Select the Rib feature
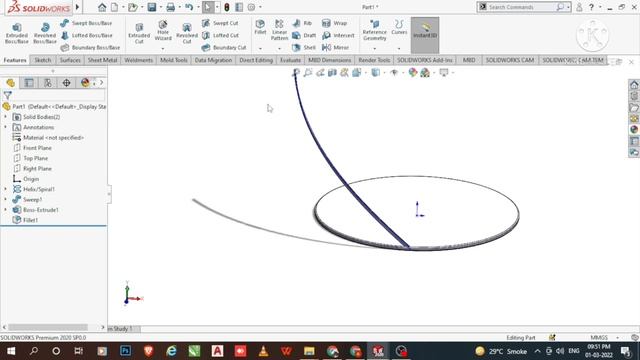The height and width of the screenshot is (360, 640). (302, 23)
